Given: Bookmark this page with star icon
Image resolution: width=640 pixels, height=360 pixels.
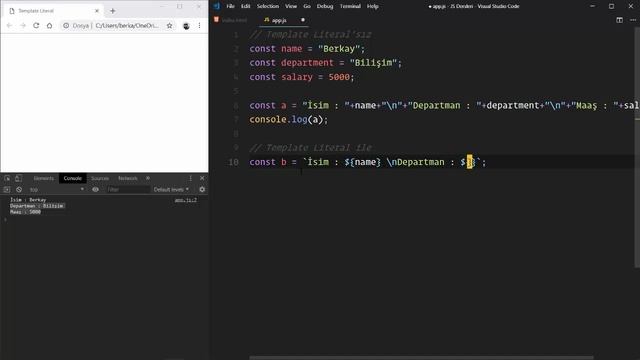Looking at the screenshot, I should 169,25.
